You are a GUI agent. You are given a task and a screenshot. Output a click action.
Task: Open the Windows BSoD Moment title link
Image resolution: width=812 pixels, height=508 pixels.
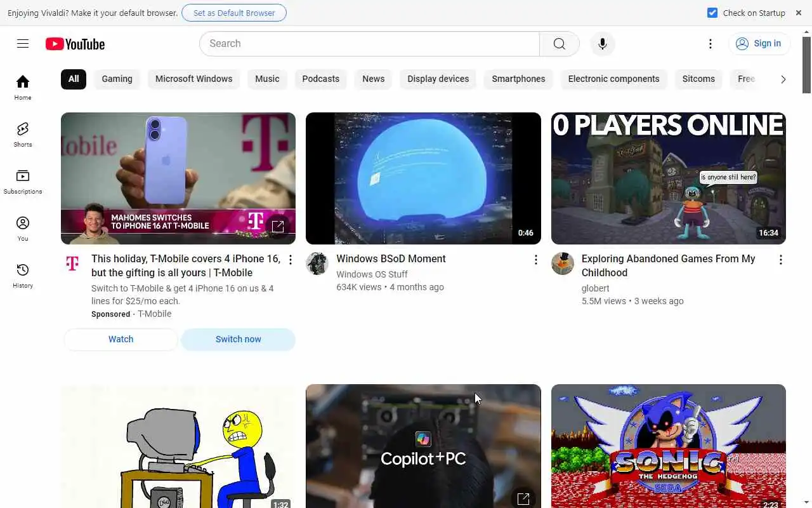[391, 259]
